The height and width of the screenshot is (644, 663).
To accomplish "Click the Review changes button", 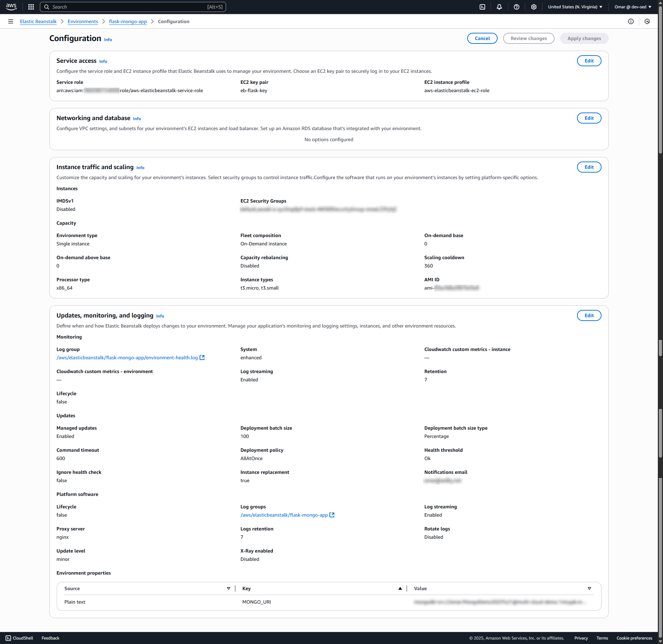I will coord(529,38).
